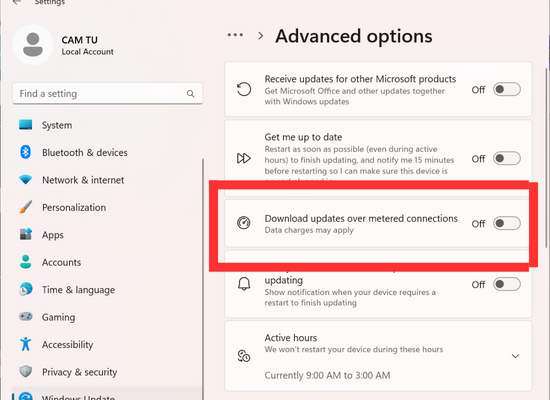Click the Personalization paintbrush icon
This screenshot has width=550, height=400.
coord(26,207)
